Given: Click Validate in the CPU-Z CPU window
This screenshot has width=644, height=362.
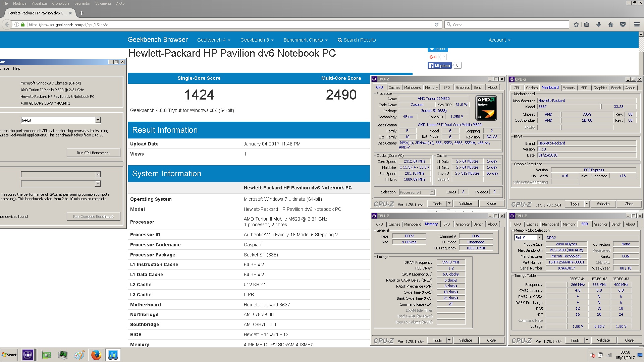Looking at the screenshot, I should tap(466, 203).
